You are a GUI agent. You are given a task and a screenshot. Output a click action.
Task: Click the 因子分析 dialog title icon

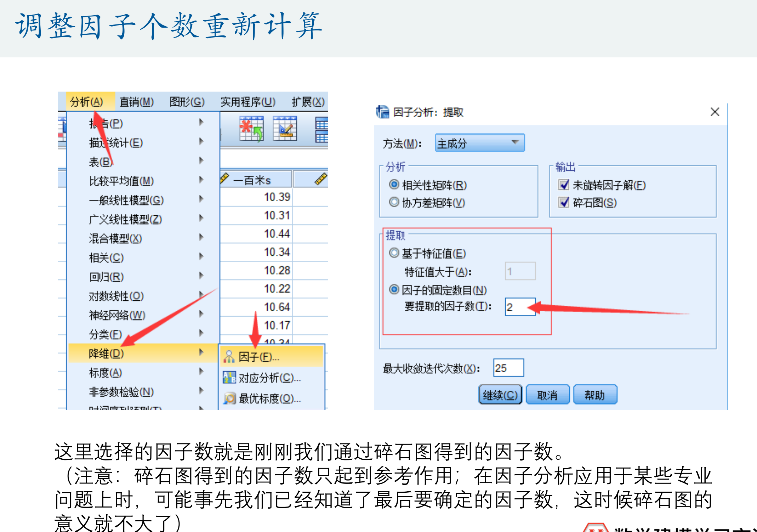[382, 112]
